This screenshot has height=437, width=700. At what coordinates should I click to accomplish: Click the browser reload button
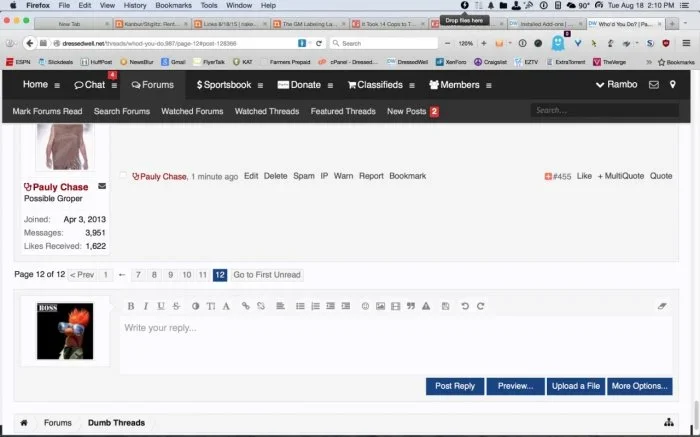319,43
